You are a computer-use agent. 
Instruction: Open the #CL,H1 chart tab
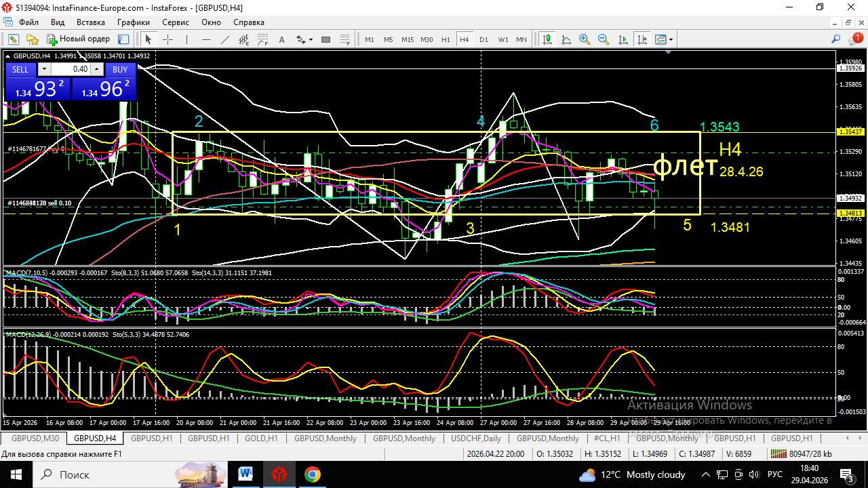point(607,439)
